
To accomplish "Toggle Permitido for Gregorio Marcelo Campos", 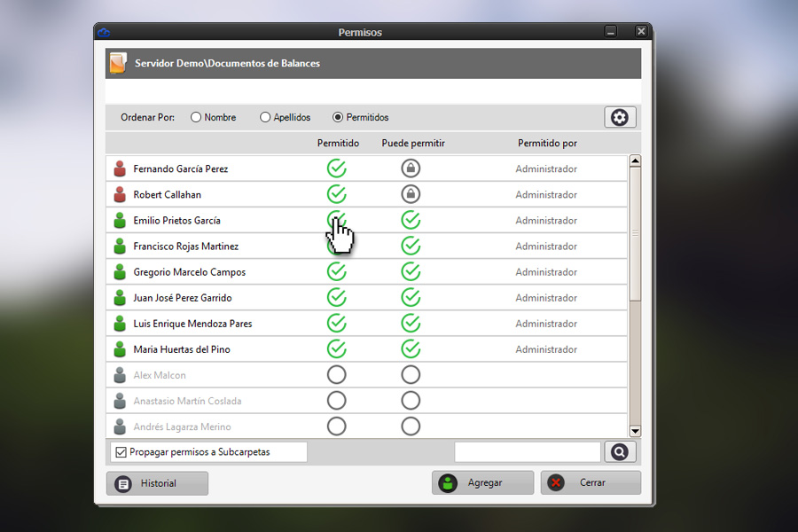I will point(336,271).
